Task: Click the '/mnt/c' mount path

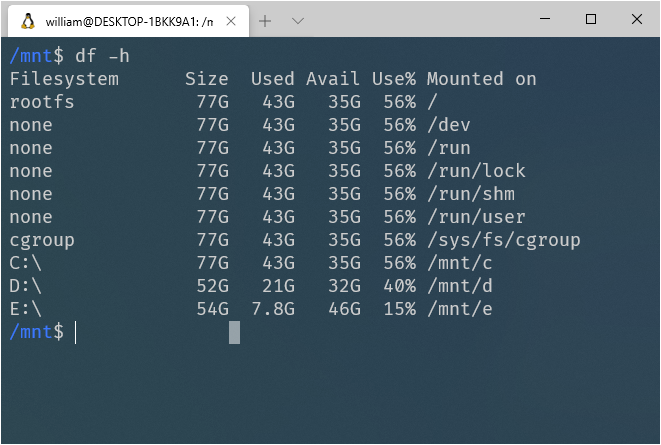Action: point(459,263)
